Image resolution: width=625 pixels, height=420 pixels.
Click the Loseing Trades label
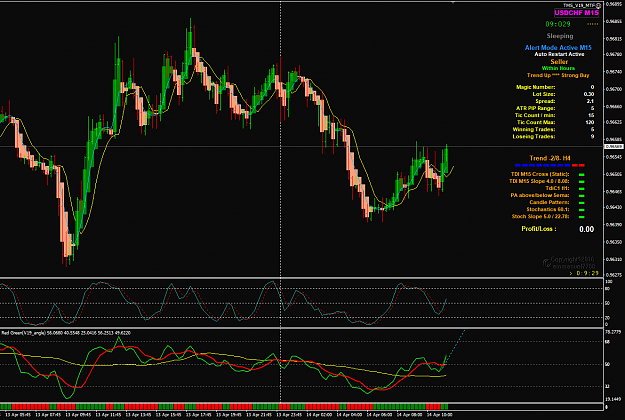coord(534,137)
